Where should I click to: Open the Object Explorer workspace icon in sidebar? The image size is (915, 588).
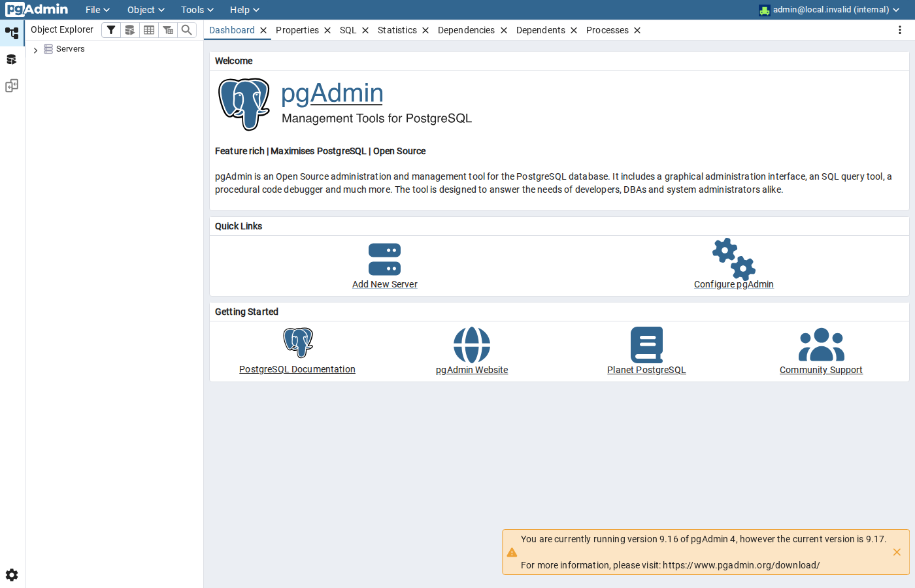coord(12,33)
